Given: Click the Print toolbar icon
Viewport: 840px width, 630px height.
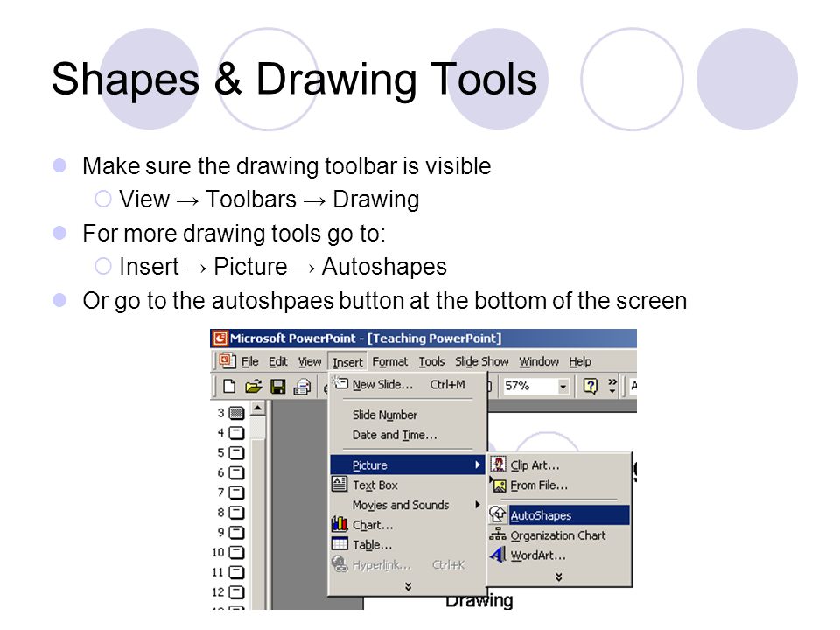Looking at the screenshot, I should point(303,386).
